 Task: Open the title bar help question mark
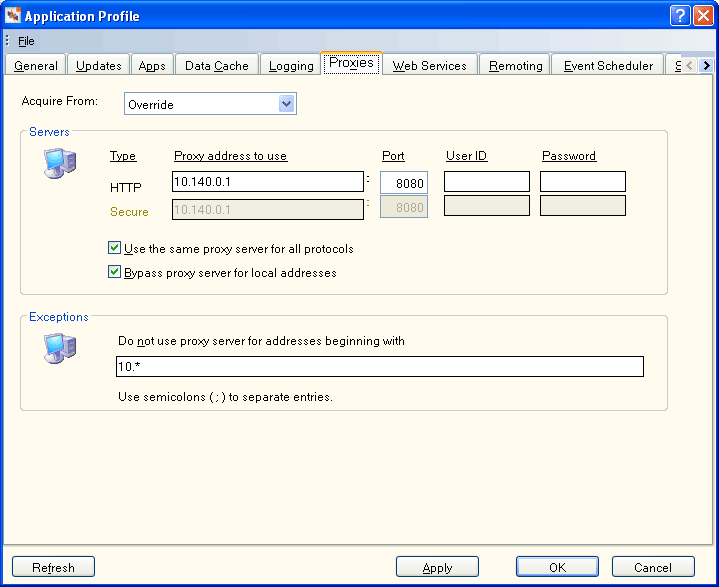pos(680,16)
